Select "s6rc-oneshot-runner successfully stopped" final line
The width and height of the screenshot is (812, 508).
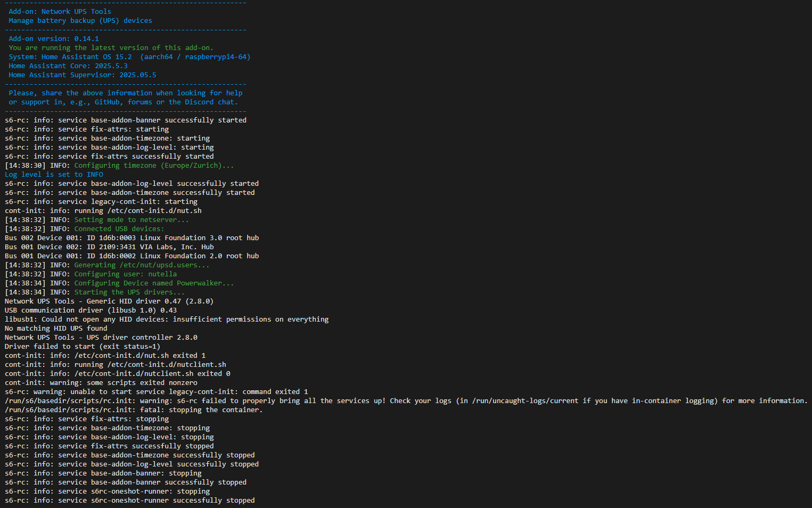(130, 500)
